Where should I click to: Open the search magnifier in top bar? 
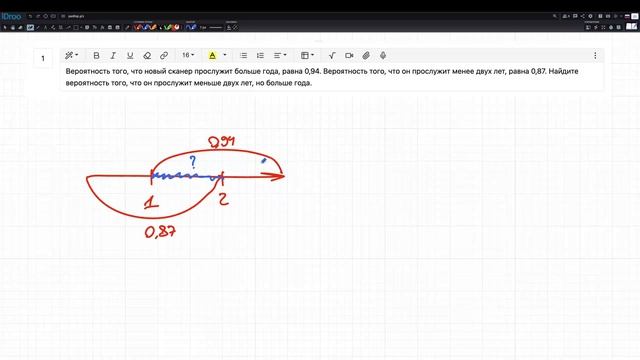point(554,16)
